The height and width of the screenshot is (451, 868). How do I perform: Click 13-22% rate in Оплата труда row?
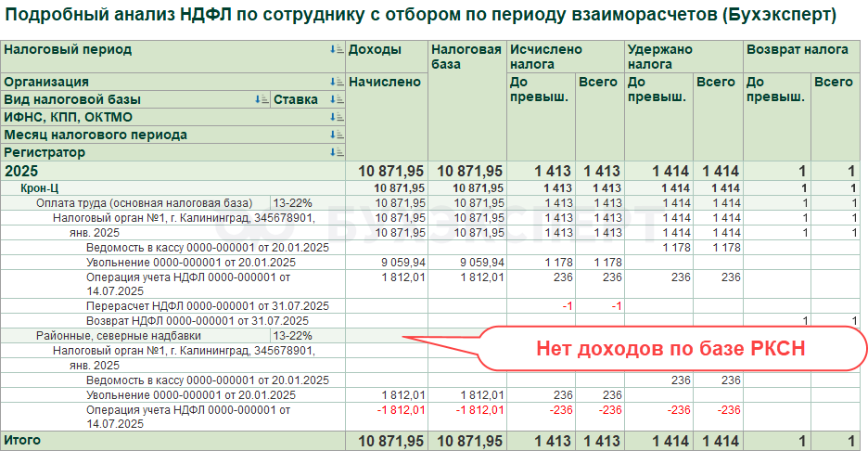point(293,203)
